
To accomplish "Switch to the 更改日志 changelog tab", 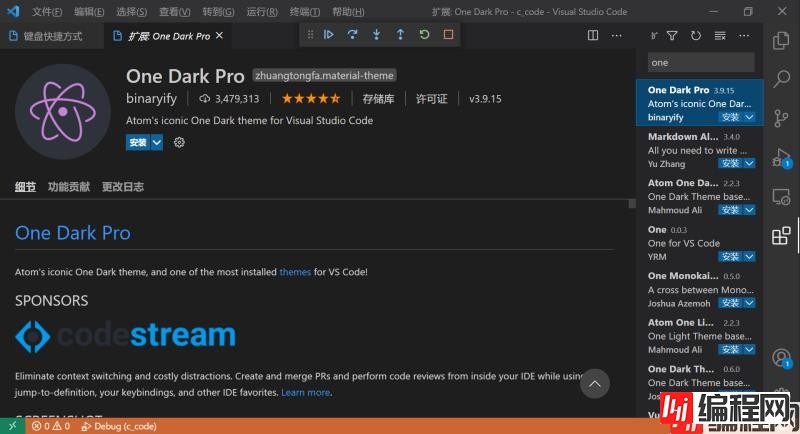I will [x=122, y=187].
